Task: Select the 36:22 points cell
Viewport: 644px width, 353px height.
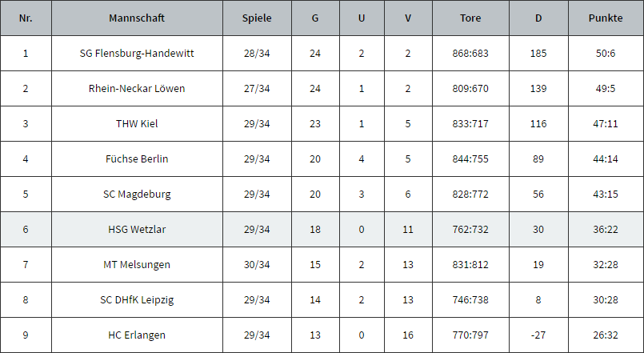Action: [x=606, y=229]
